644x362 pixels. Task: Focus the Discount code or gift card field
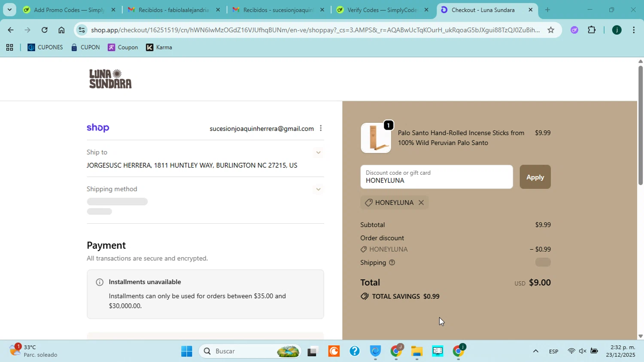tap(437, 177)
